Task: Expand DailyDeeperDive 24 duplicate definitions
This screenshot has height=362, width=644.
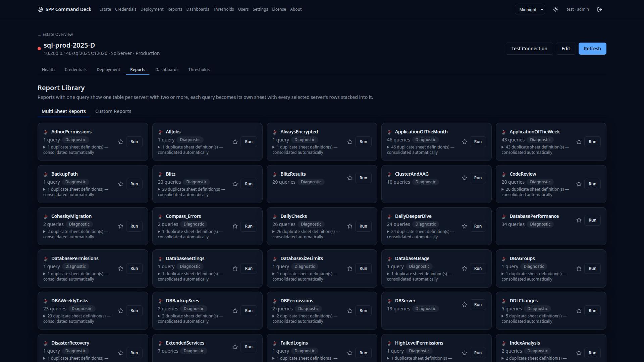Action: [421, 234]
